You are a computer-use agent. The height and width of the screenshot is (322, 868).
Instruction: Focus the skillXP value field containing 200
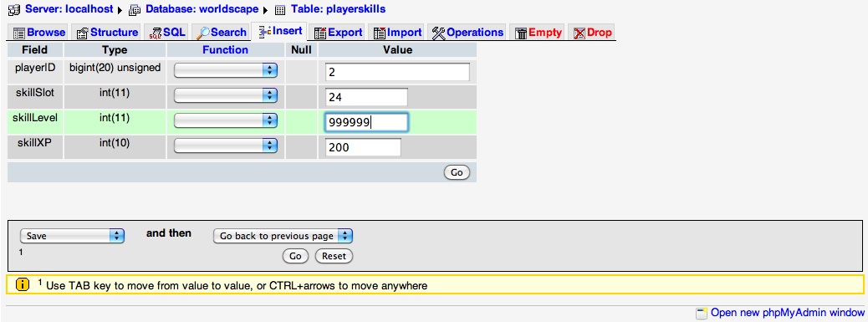pos(363,147)
